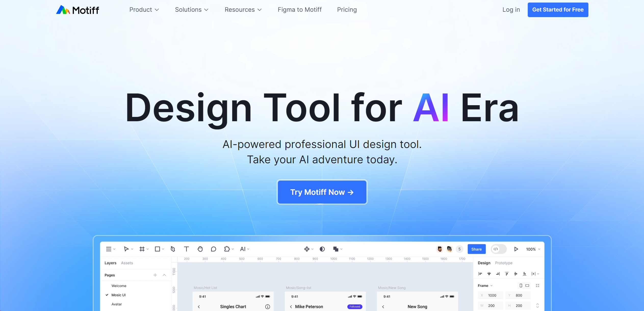Open the Pricing menu item
Viewport: 644px width, 311px height.
pos(347,9)
